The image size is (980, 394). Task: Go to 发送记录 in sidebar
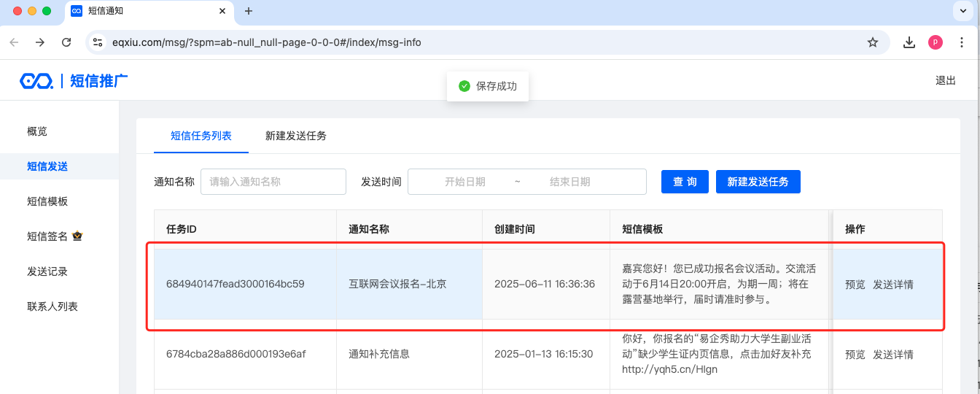(47, 271)
